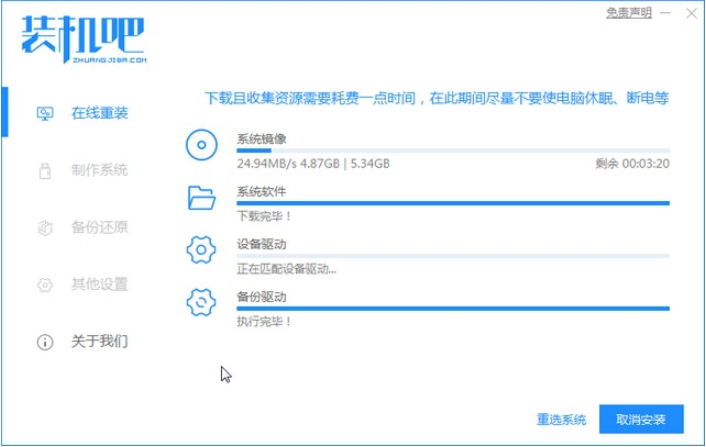706x447 pixels.
Task: Click the 其他设置 gear icon in sidebar
Action: [x=44, y=285]
